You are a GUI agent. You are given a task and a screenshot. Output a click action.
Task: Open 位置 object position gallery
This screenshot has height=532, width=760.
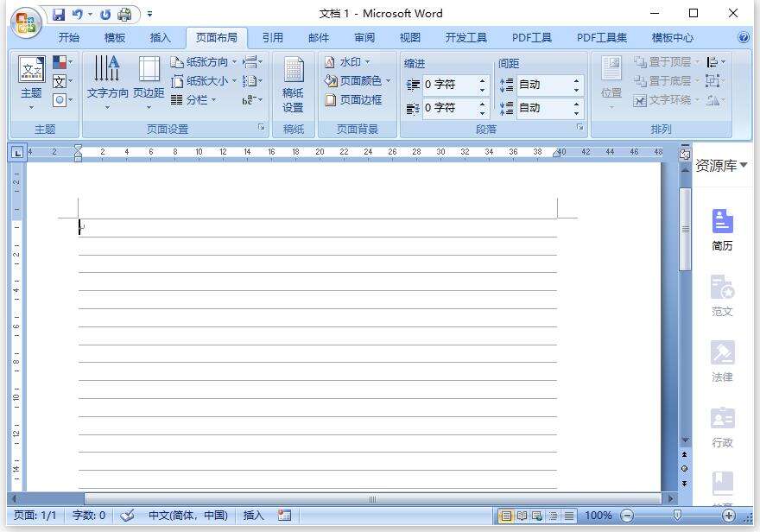(611, 82)
